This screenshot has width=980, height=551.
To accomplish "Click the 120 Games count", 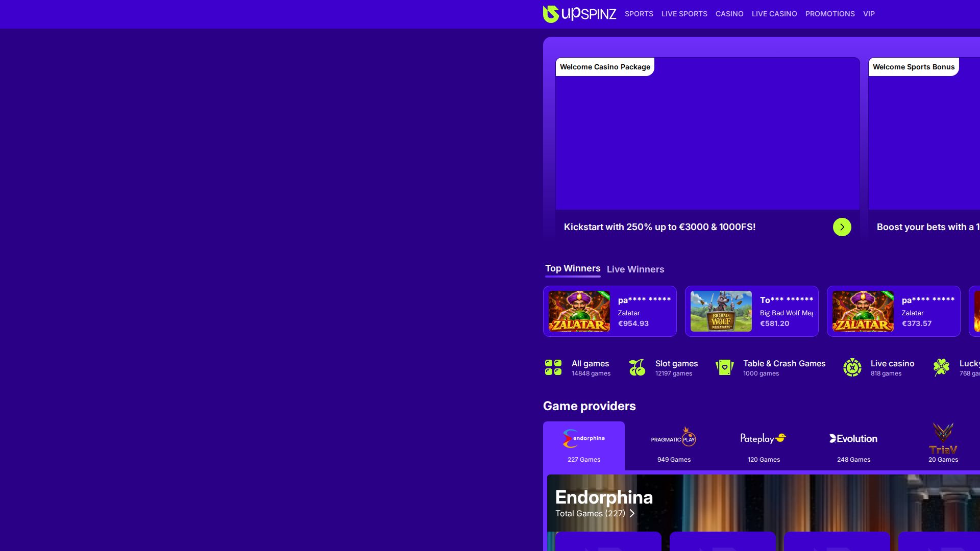I will coord(764,460).
